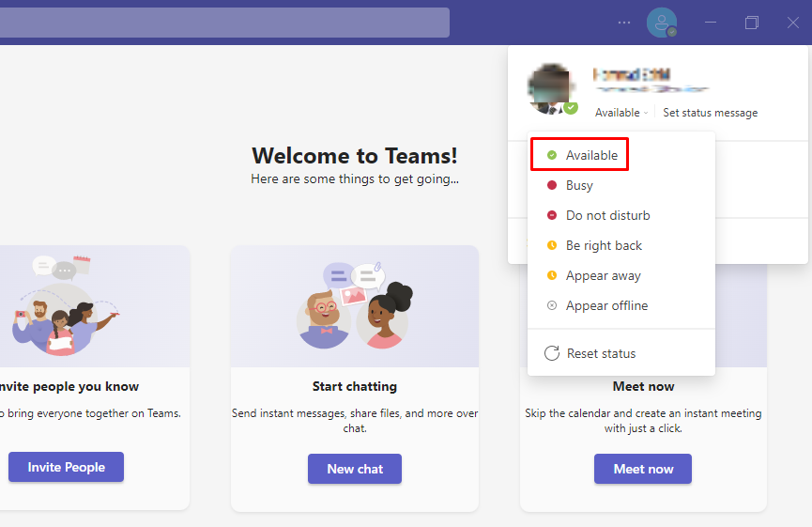Image resolution: width=812 pixels, height=527 pixels.
Task: Close the Teams window
Action: click(x=793, y=23)
